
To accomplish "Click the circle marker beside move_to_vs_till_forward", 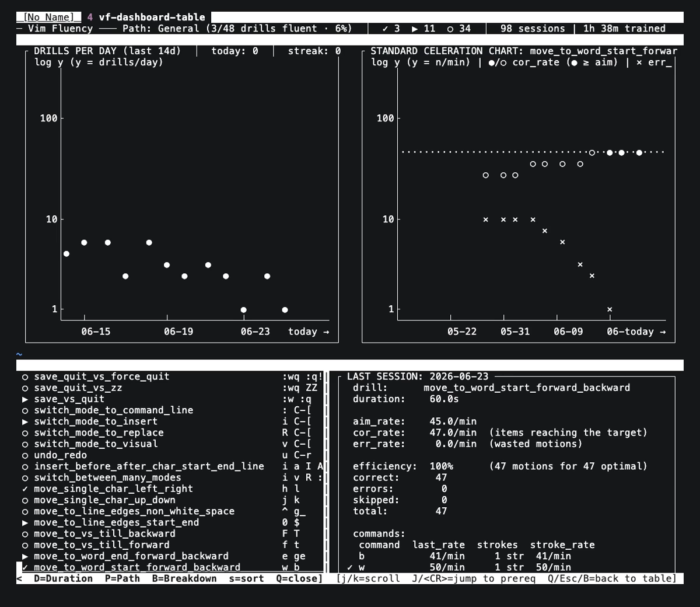I will click(25, 545).
